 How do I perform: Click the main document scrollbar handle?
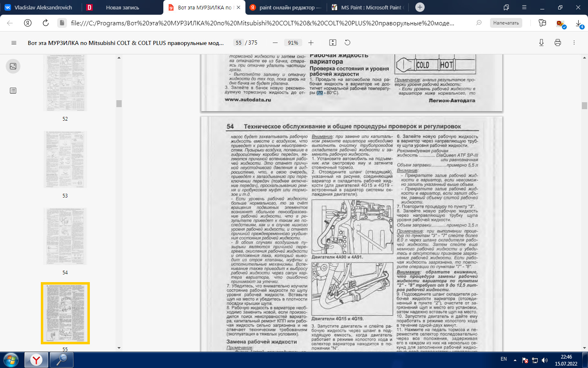click(585, 105)
